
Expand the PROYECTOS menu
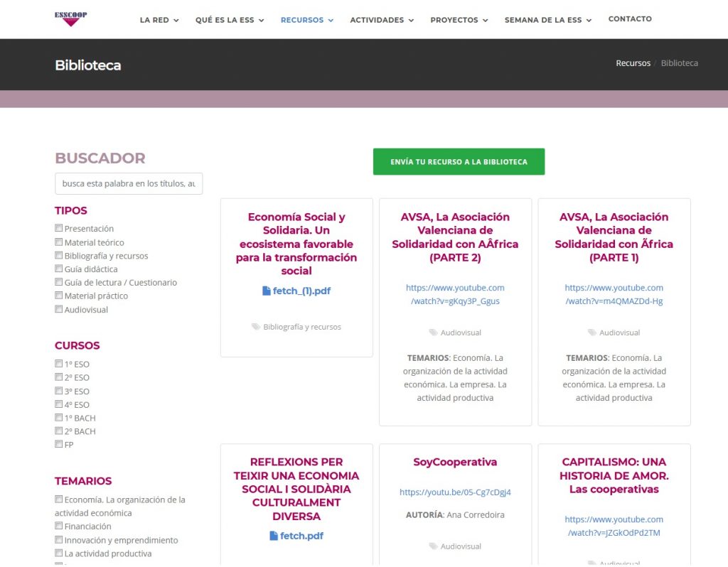coord(459,20)
